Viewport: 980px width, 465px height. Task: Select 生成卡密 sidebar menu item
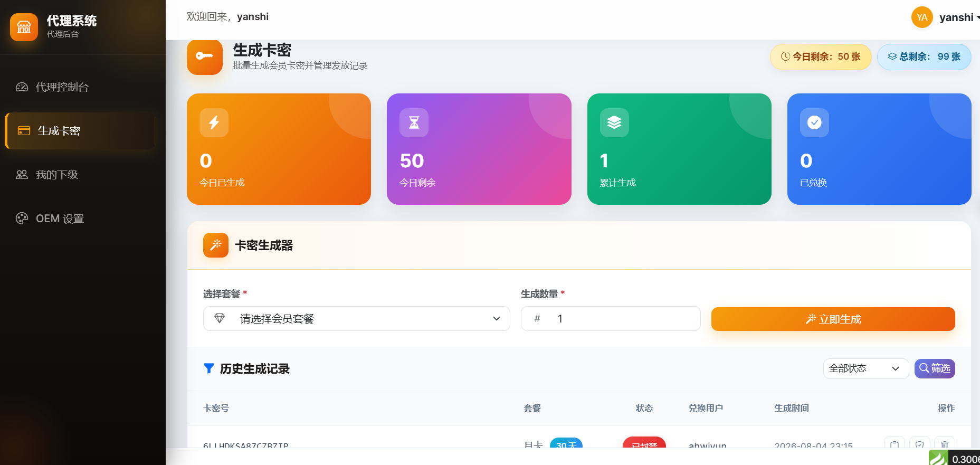[80, 131]
